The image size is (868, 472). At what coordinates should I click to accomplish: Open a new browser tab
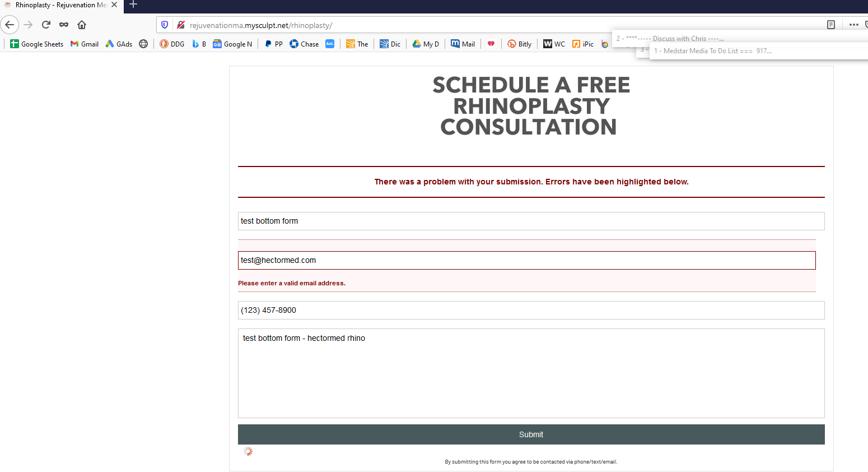coord(133,5)
